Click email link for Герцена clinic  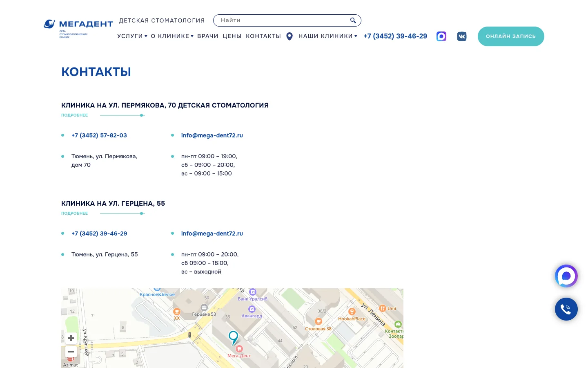[x=212, y=233]
